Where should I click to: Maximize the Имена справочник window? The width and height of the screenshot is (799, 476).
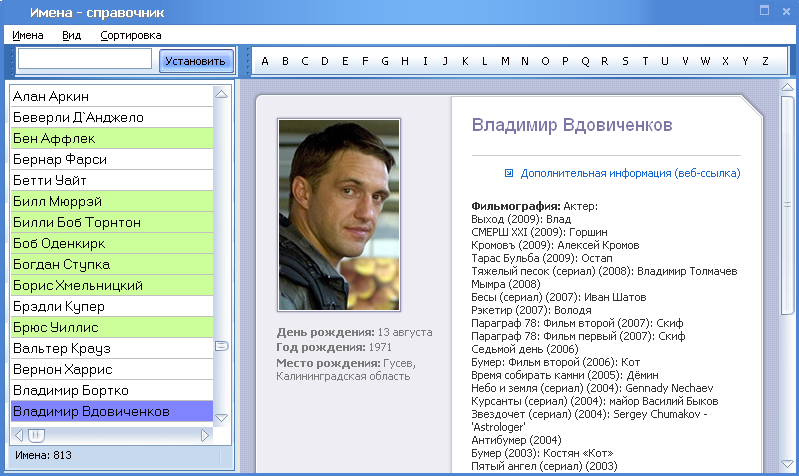pos(764,10)
